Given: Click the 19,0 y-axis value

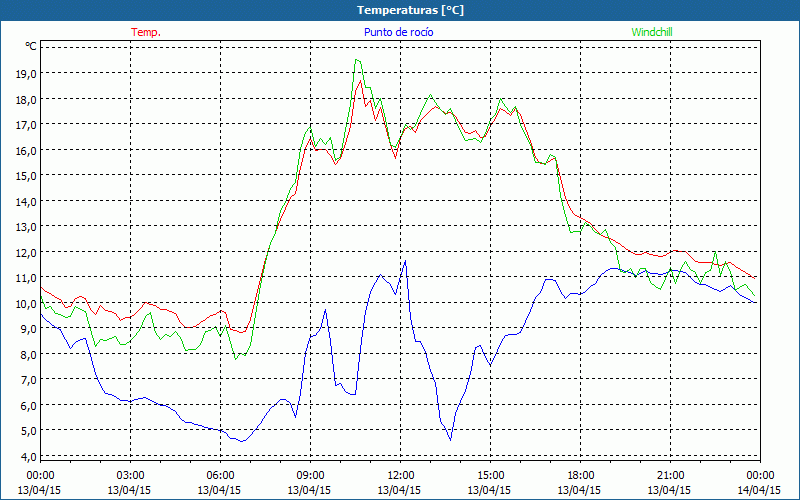Looking at the screenshot, I should [x=27, y=73].
